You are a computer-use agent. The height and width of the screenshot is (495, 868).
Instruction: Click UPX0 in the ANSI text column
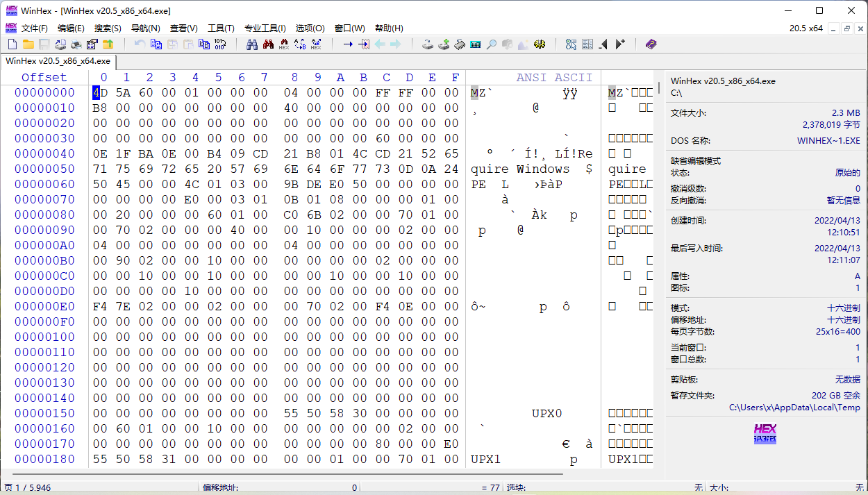coord(546,413)
